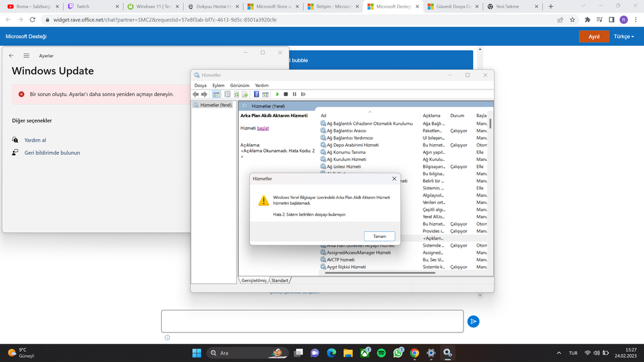Open Microsoft Edge from taskbar
644x362 pixels.
click(331, 353)
